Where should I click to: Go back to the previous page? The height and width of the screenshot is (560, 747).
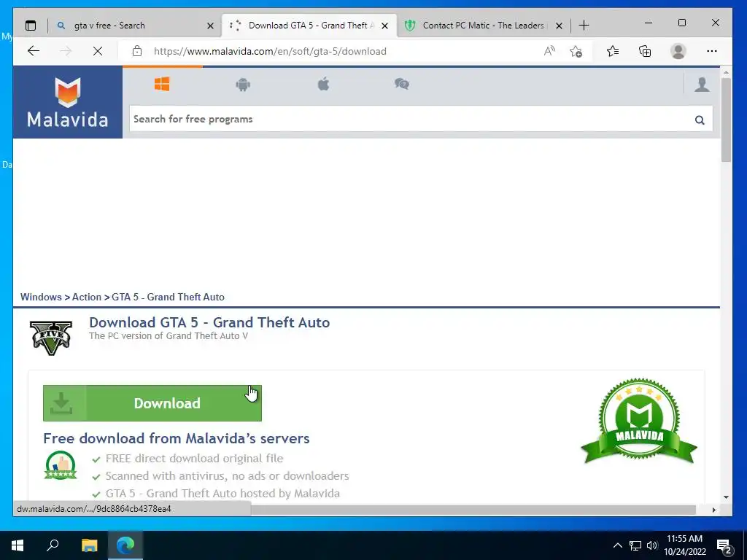pyautogui.click(x=34, y=51)
